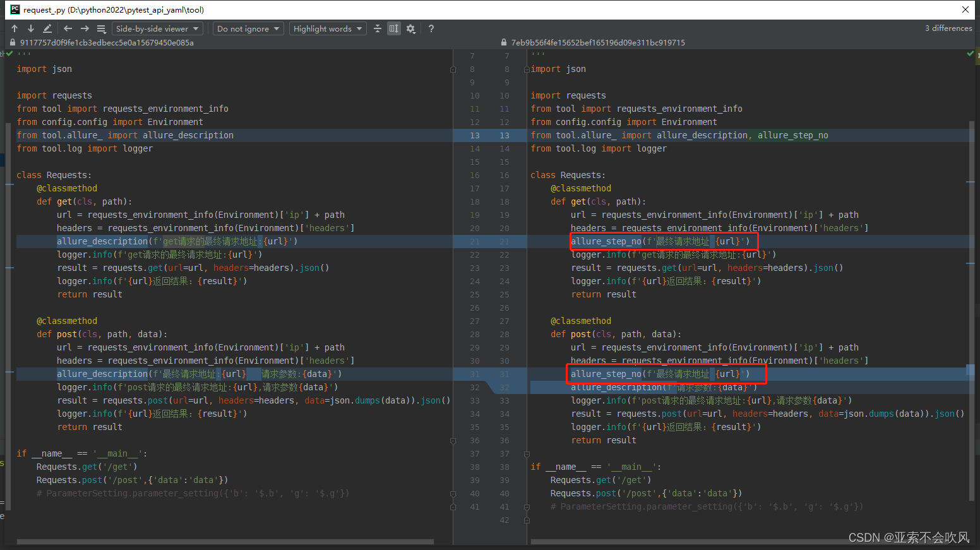
Task: Click right pane class Requests line
Action: [x=568, y=175]
